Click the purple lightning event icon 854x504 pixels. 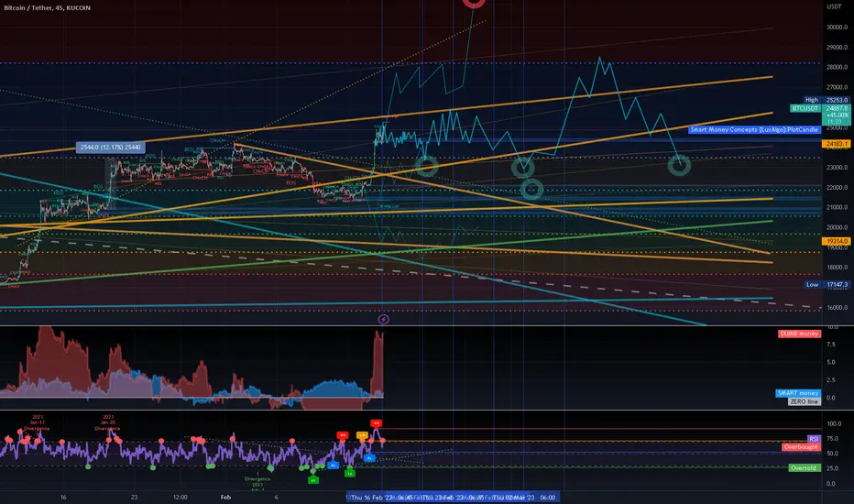click(383, 319)
